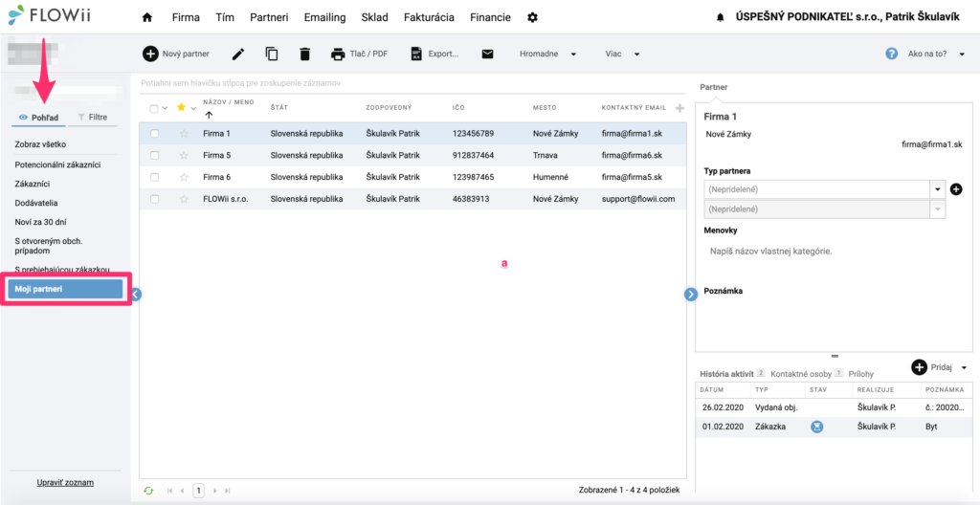The width and height of the screenshot is (980, 505).
Task: Click the page number 1 box
Action: tap(198, 491)
